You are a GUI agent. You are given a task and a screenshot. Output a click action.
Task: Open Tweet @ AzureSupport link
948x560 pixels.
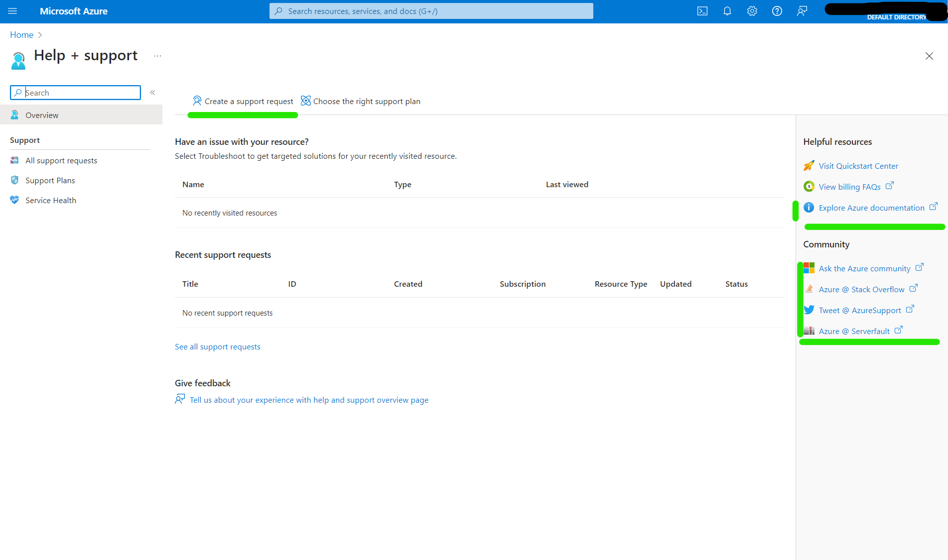(860, 311)
